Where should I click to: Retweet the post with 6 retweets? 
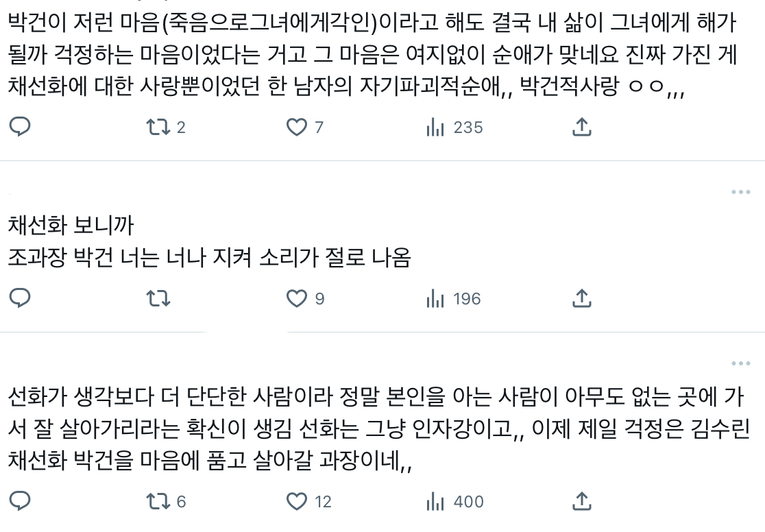(159, 501)
